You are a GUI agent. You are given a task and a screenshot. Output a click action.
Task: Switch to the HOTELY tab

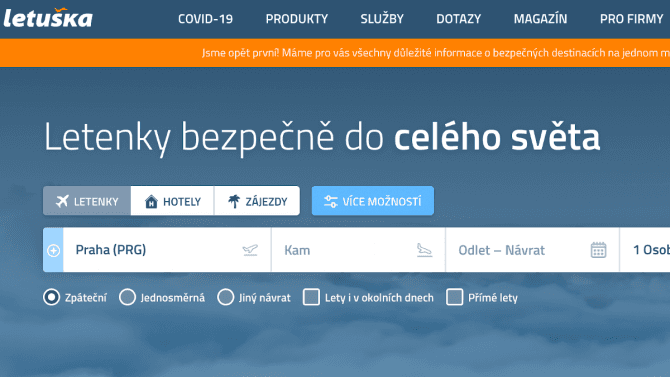point(173,201)
